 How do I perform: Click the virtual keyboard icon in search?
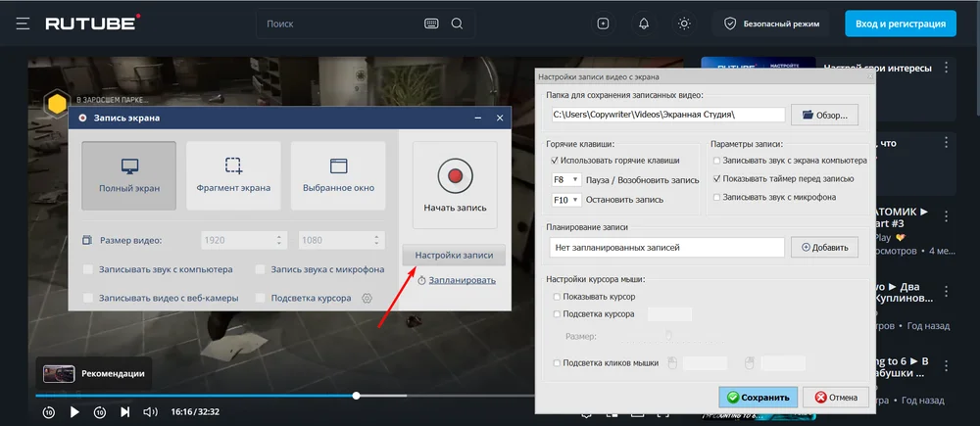click(x=431, y=23)
